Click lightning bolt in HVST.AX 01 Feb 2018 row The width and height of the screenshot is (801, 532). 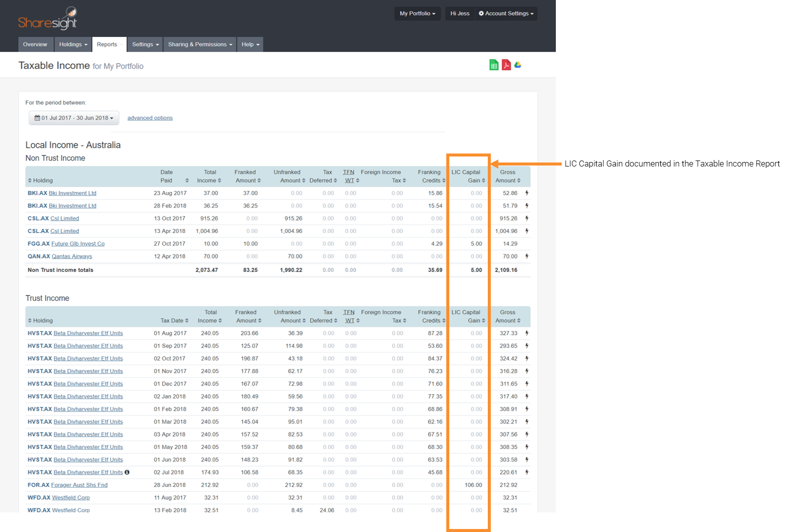tap(527, 409)
